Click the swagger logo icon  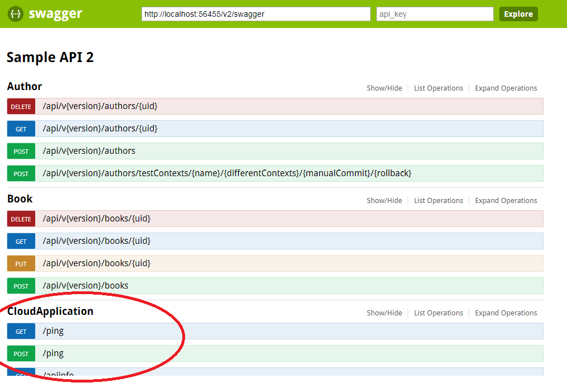(16, 14)
